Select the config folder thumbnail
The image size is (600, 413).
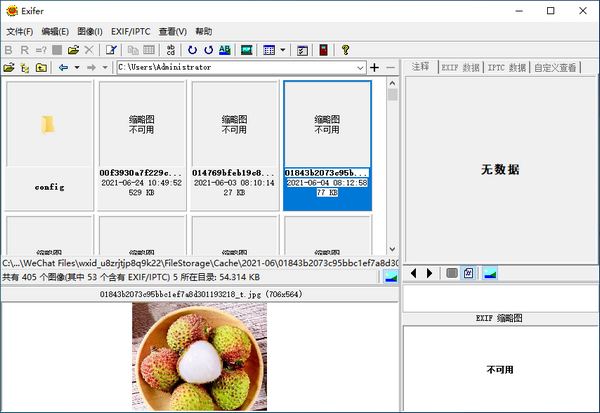click(x=49, y=145)
